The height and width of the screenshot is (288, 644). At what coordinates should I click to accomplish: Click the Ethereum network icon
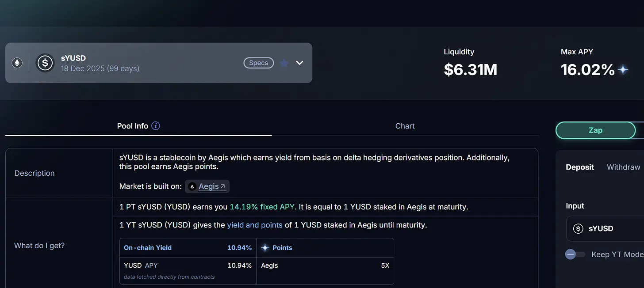coord(17,63)
